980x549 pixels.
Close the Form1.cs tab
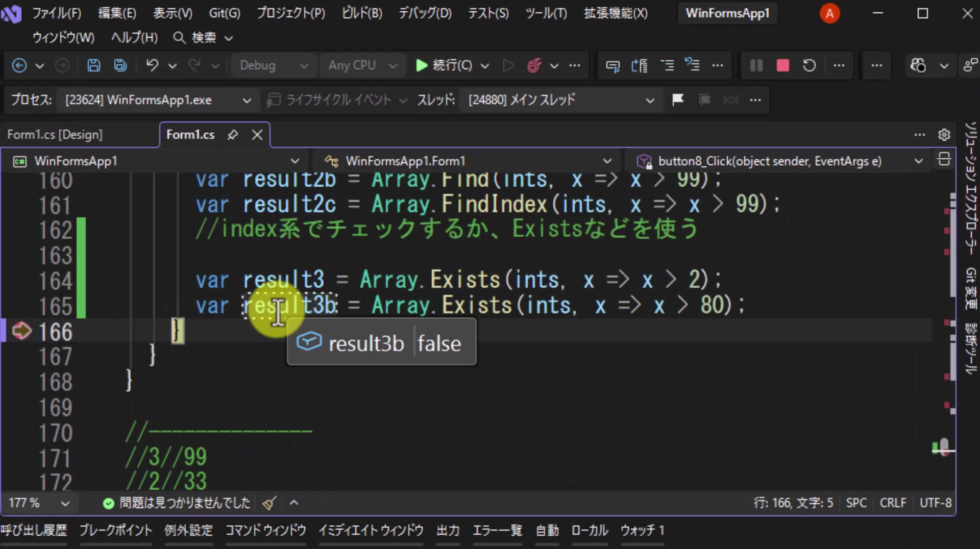tap(257, 135)
